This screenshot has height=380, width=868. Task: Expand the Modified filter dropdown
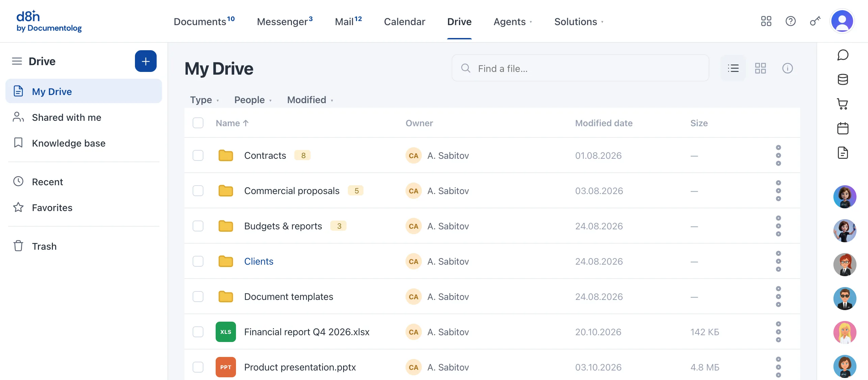pos(310,100)
